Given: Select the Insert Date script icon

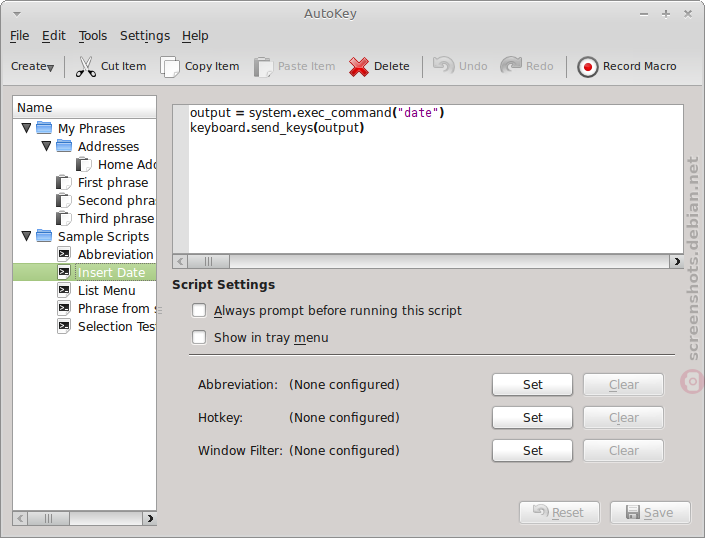Looking at the screenshot, I should tap(64, 272).
